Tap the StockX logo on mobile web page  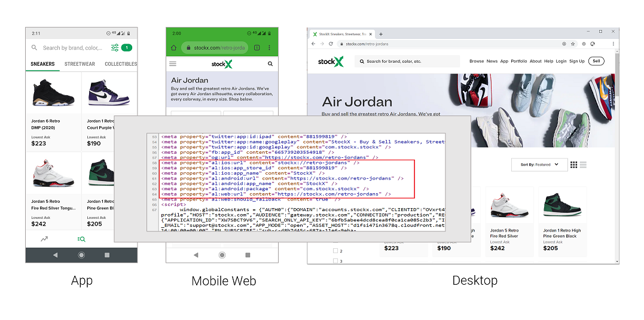point(222,64)
